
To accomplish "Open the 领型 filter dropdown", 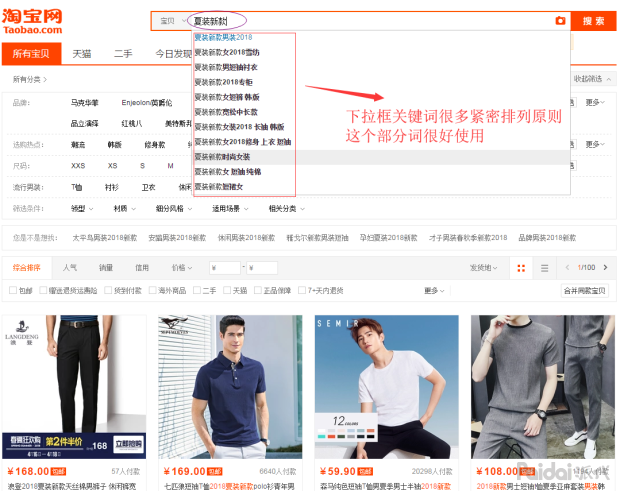I will point(82,209).
